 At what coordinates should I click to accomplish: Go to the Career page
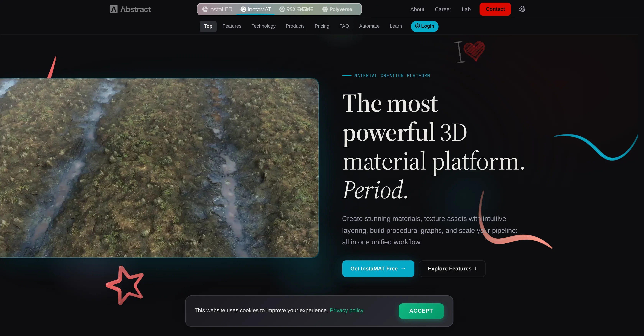[443, 9]
